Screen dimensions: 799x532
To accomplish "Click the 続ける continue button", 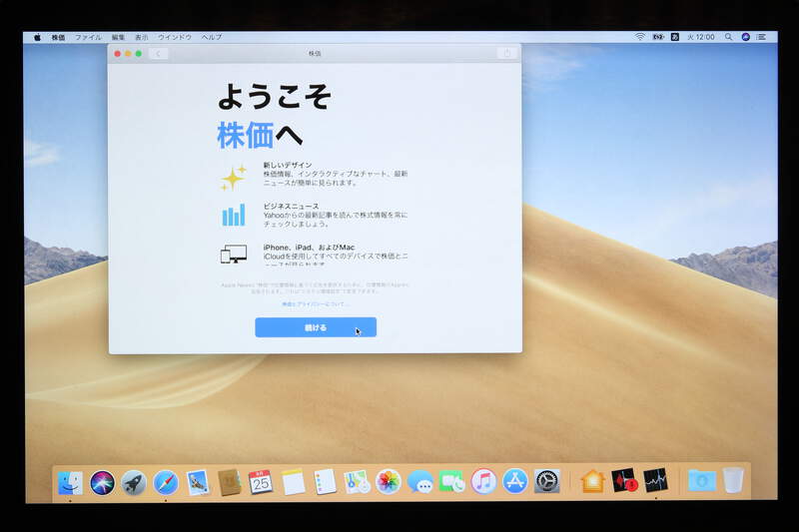I will tap(316, 327).
